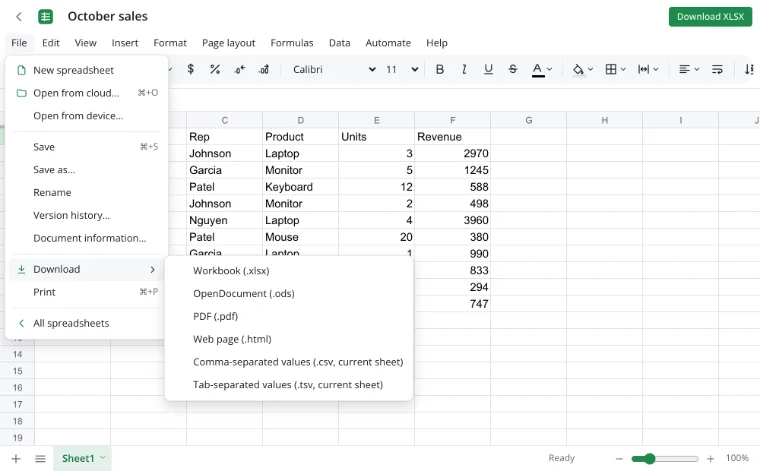Open the all sheets list icon
The width and height of the screenshot is (760, 471).
pos(40,458)
